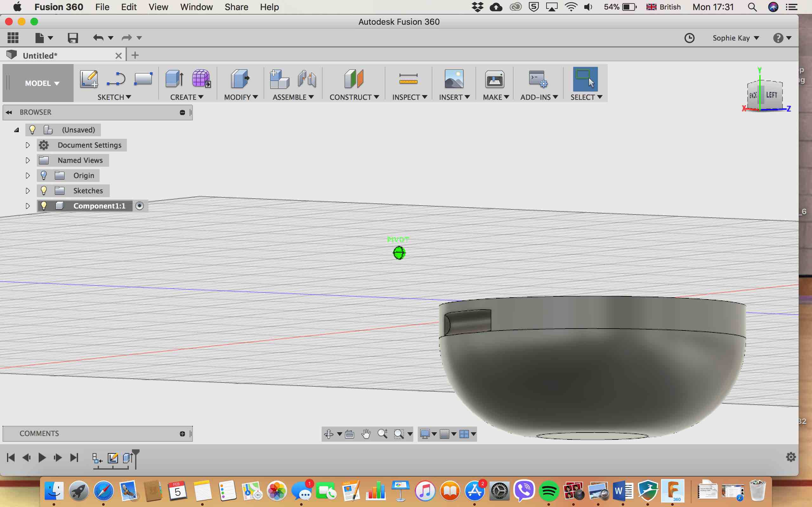
Task: Select the Measure ruler icon
Action: tap(408, 79)
